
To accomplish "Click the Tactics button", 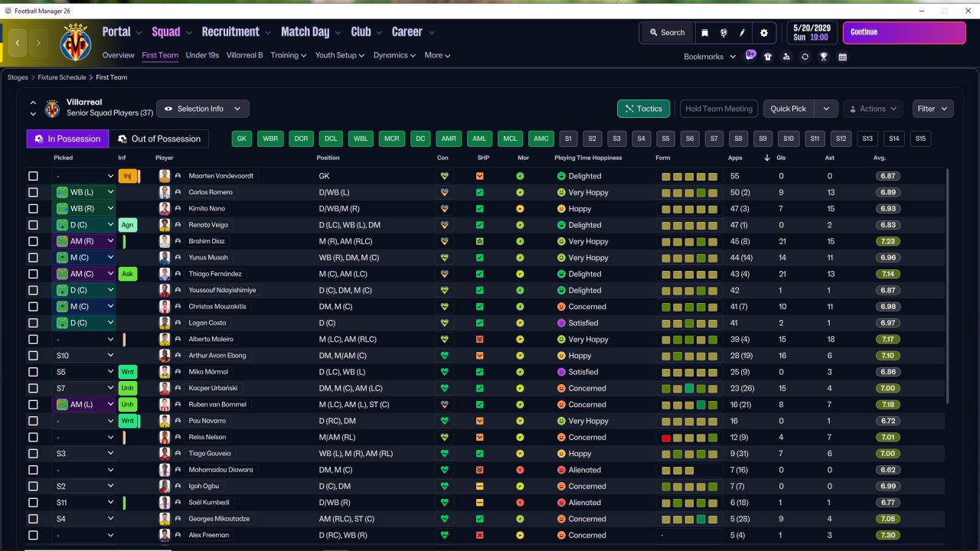I will tap(643, 109).
